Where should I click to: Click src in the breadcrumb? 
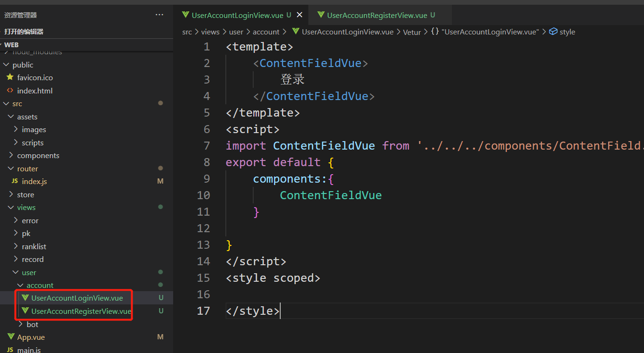[187, 32]
